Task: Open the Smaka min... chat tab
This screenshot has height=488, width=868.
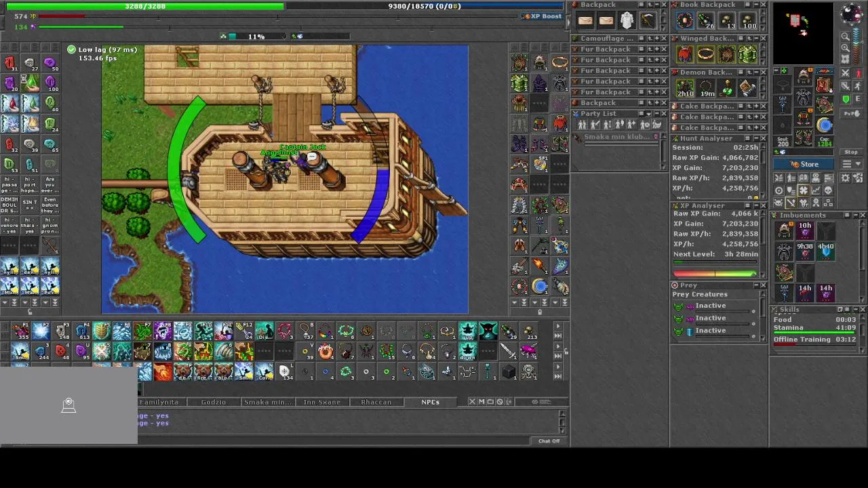Action: 267,402
